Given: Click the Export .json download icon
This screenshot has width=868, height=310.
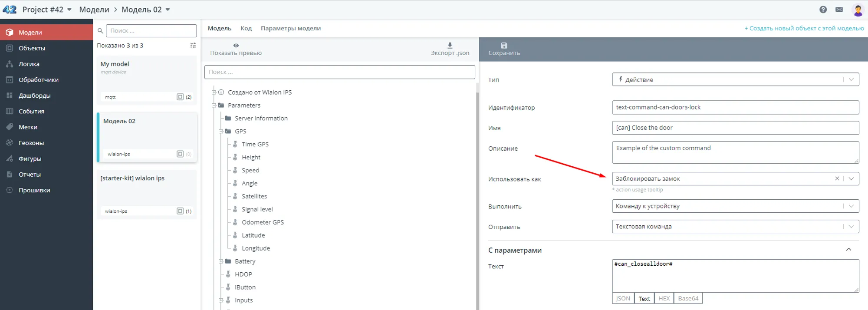Looking at the screenshot, I should 450,46.
